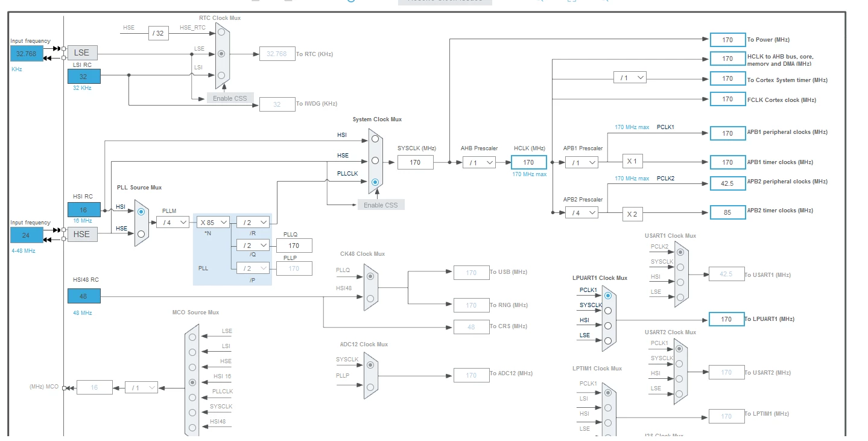Click the To LPUART1 (MHz) value box

click(x=728, y=319)
